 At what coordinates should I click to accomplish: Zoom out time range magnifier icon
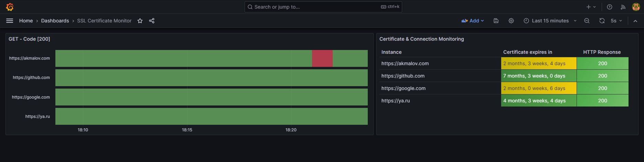click(587, 21)
